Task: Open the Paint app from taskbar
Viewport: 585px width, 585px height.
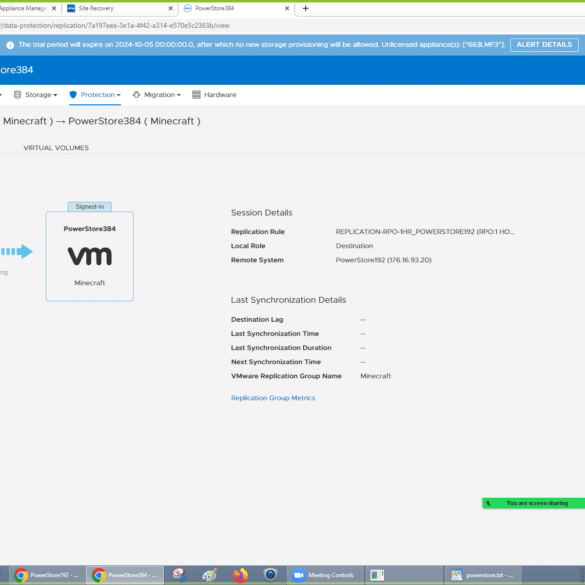Action: (x=210, y=575)
